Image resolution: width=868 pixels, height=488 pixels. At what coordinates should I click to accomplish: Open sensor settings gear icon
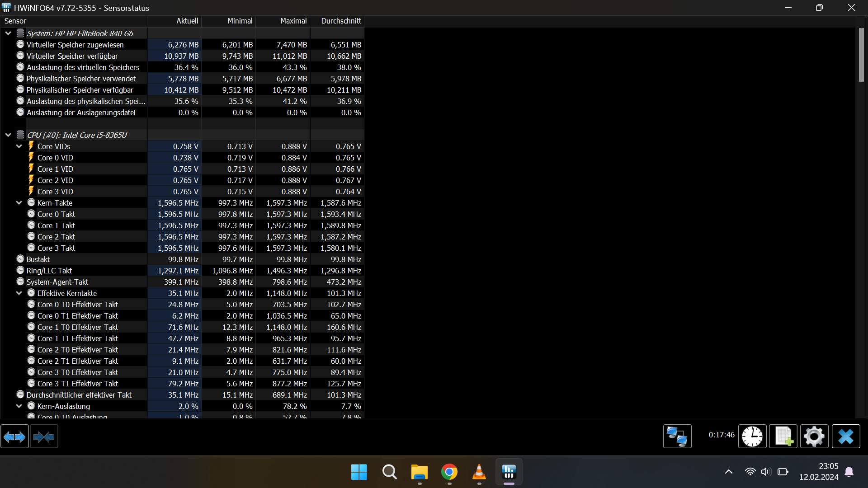click(x=814, y=436)
